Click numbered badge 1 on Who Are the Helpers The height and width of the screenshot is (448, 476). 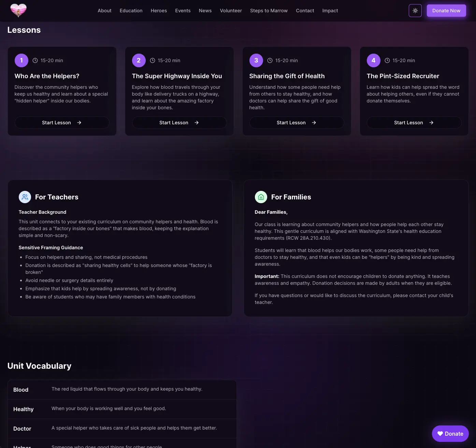(x=21, y=60)
